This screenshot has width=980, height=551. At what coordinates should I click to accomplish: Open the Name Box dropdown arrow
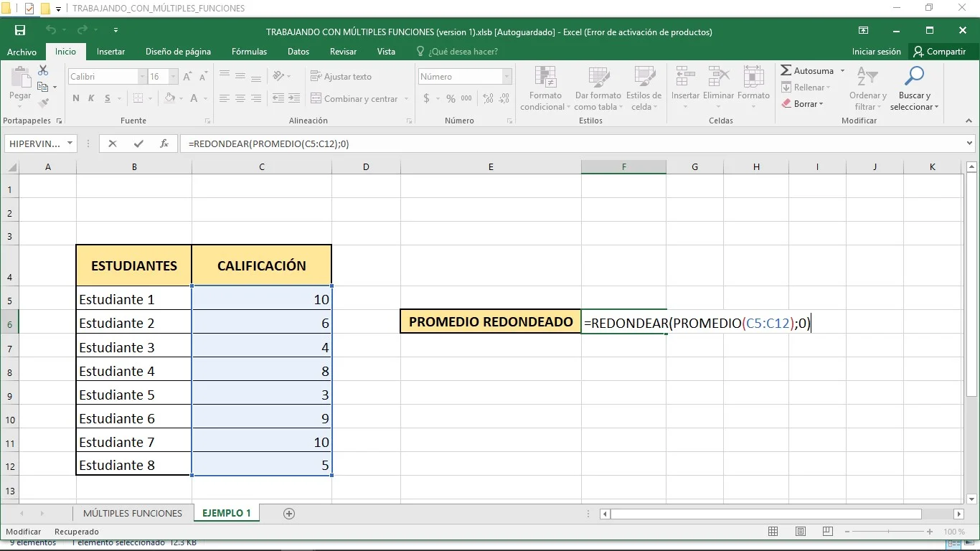(x=70, y=143)
